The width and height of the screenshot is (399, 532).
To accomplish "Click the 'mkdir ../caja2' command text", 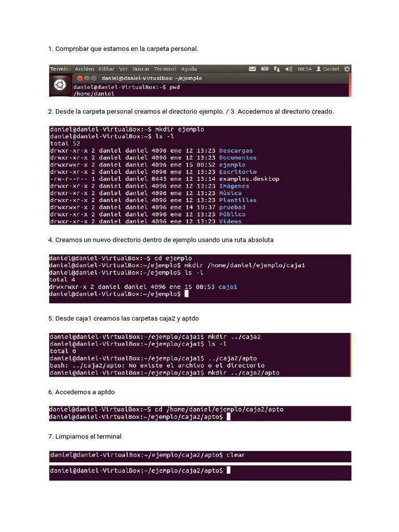I will (234, 337).
